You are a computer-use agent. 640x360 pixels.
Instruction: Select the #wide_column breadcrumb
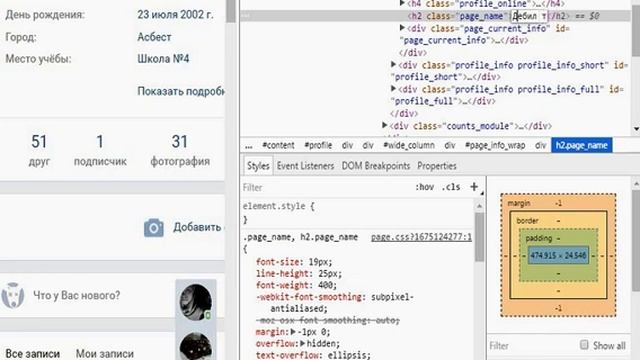[x=409, y=145]
